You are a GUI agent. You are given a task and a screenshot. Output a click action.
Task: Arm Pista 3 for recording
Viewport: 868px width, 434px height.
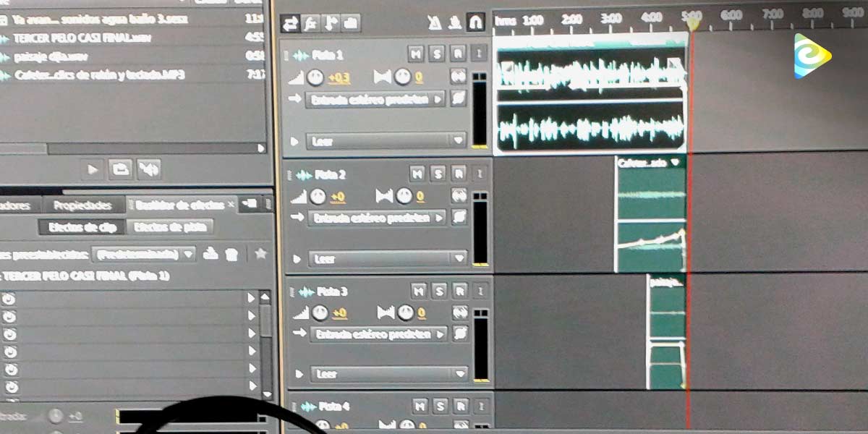click(459, 291)
